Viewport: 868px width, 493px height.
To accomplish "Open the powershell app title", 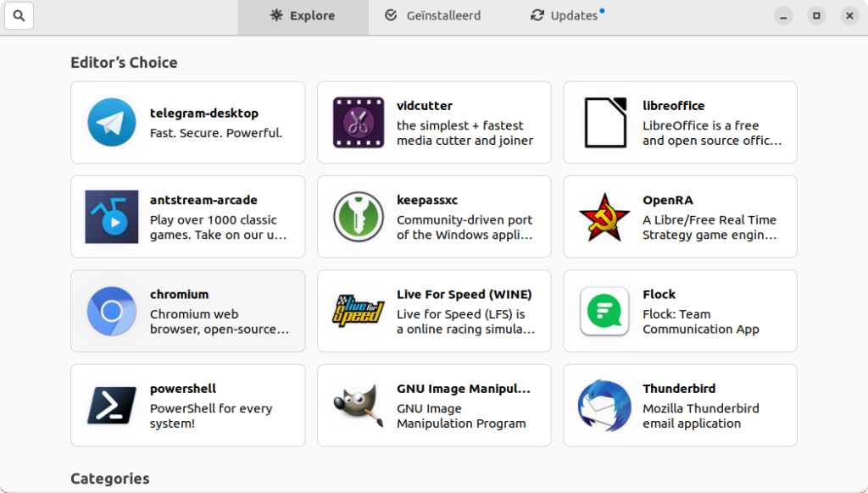I will point(183,389).
